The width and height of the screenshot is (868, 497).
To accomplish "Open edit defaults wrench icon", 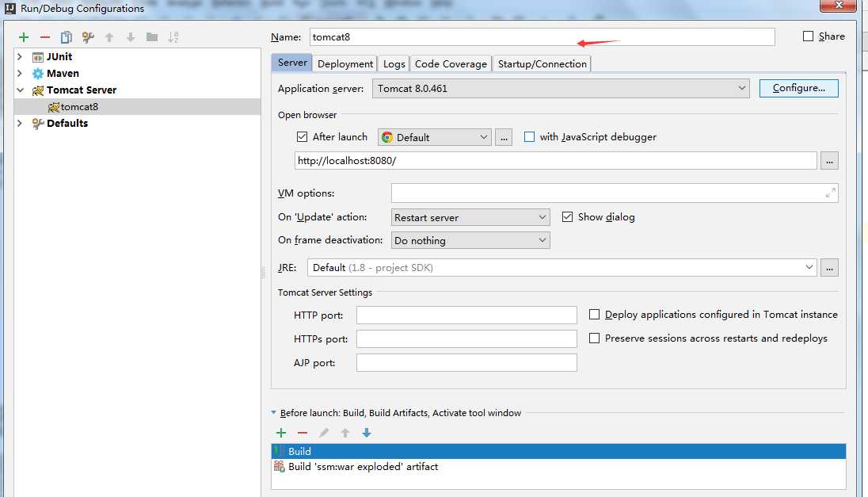I will pyautogui.click(x=88, y=37).
